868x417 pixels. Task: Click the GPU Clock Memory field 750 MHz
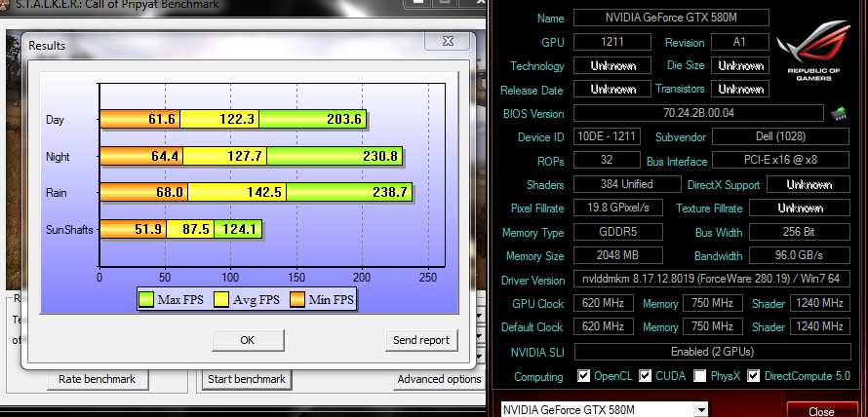point(713,303)
